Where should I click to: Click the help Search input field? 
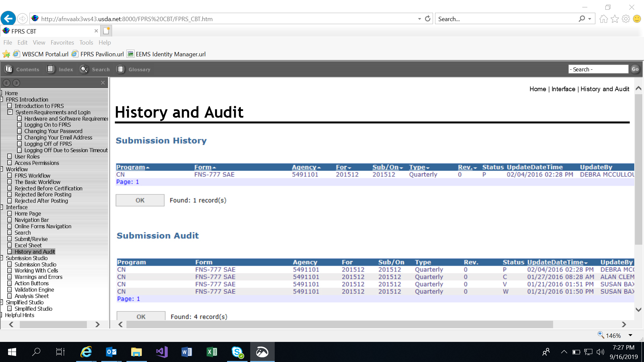tap(598, 69)
